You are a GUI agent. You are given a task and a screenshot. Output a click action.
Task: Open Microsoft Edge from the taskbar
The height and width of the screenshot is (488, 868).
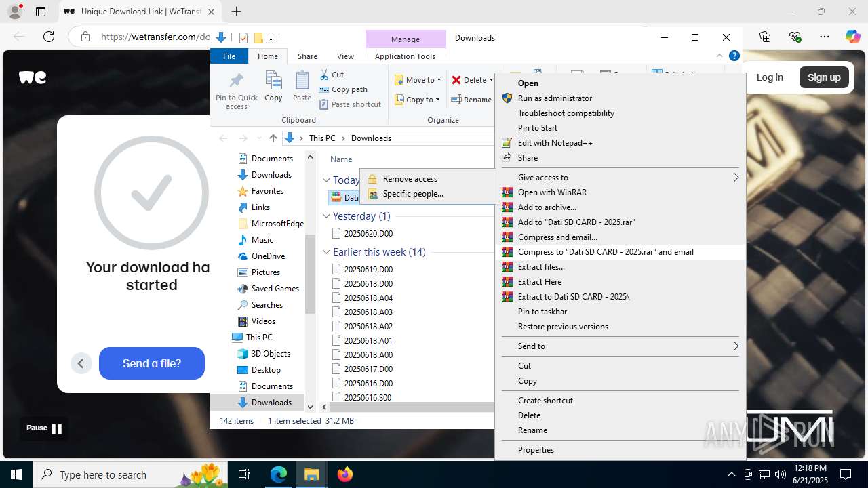tap(279, 474)
